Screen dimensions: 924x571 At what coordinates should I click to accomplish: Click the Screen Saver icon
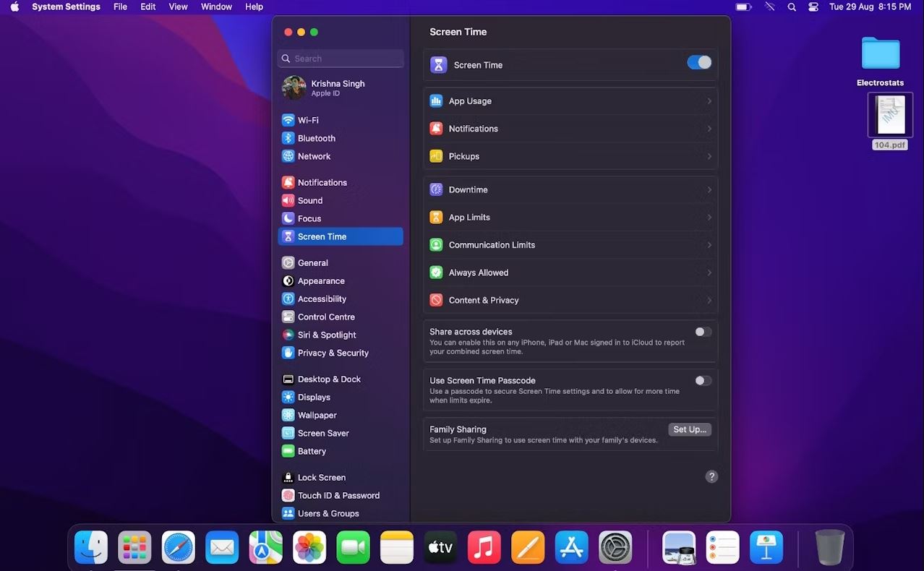coord(288,433)
